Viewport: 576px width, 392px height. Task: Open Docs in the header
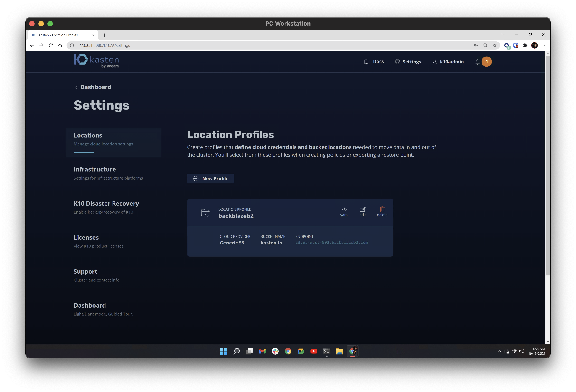[374, 62]
